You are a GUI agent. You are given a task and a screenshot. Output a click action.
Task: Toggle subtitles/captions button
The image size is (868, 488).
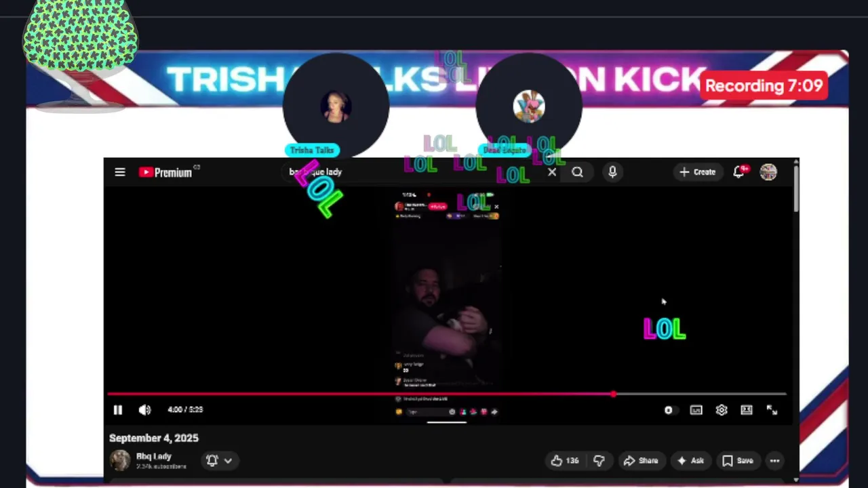click(696, 410)
